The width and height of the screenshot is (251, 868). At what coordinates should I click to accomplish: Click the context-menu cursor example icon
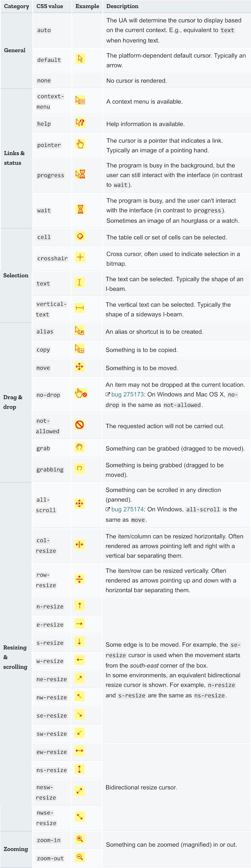[x=80, y=101]
